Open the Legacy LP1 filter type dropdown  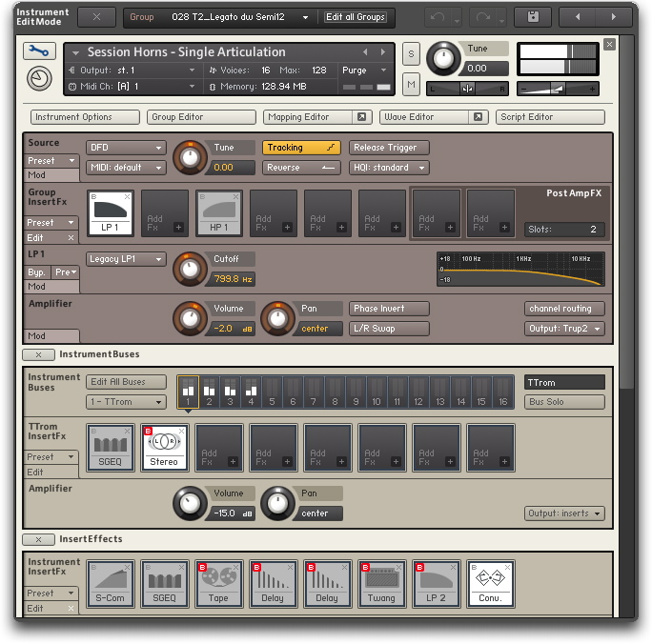point(126,259)
